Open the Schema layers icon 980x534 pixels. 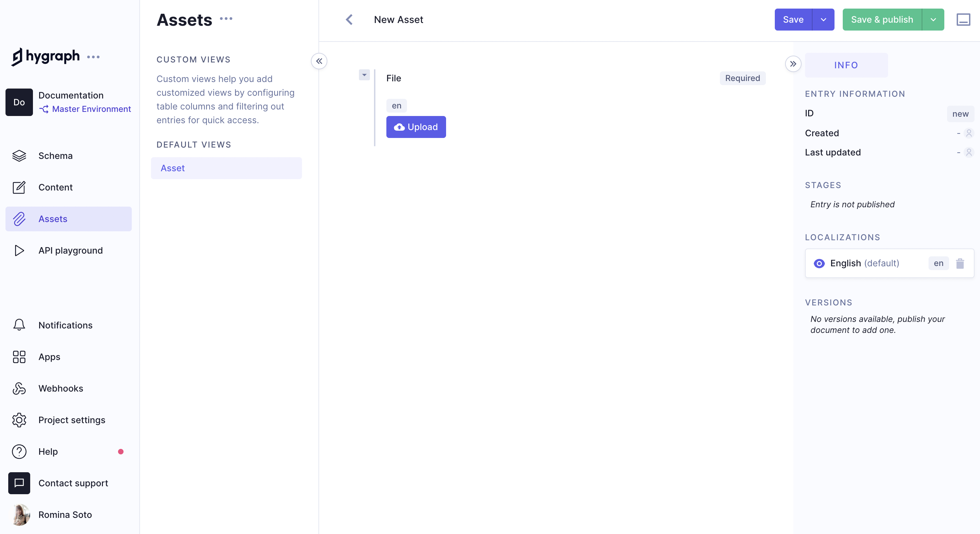tap(19, 156)
